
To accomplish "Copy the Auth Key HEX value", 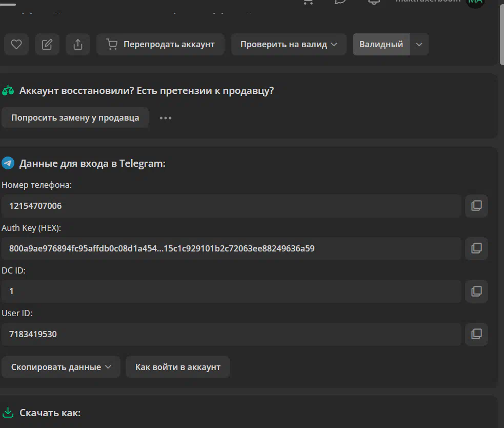I will [x=476, y=248].
